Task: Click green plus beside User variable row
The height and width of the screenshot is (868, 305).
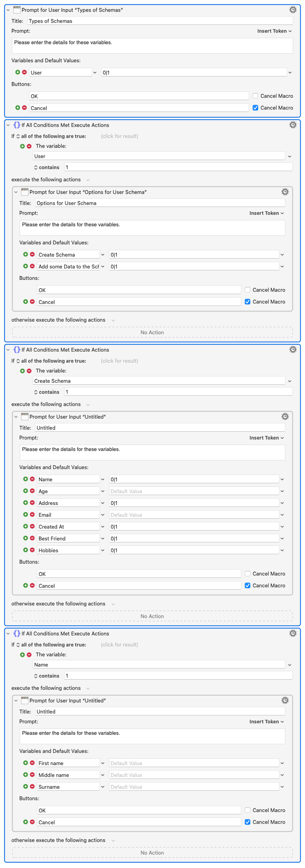Action: coord(18,72)
